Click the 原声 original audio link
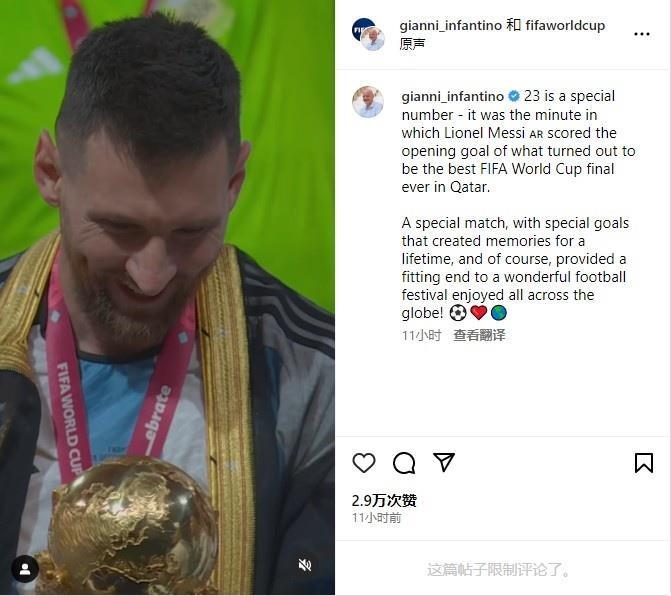This screenshot has height=596, width=671. (412, 44)
